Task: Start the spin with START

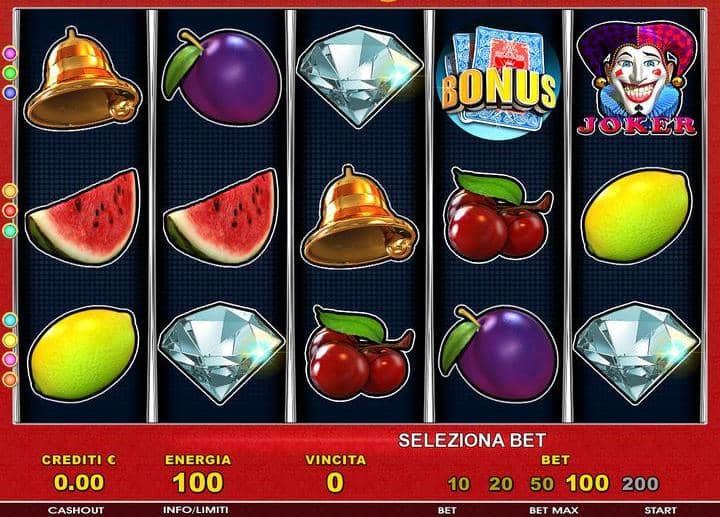Action: pyautogui.click(x=660, y=510)
